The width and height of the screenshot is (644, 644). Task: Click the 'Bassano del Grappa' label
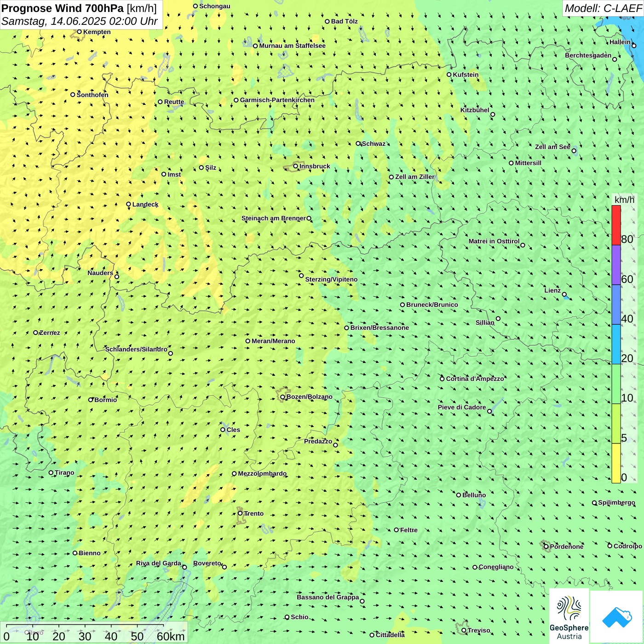(328, 597)
